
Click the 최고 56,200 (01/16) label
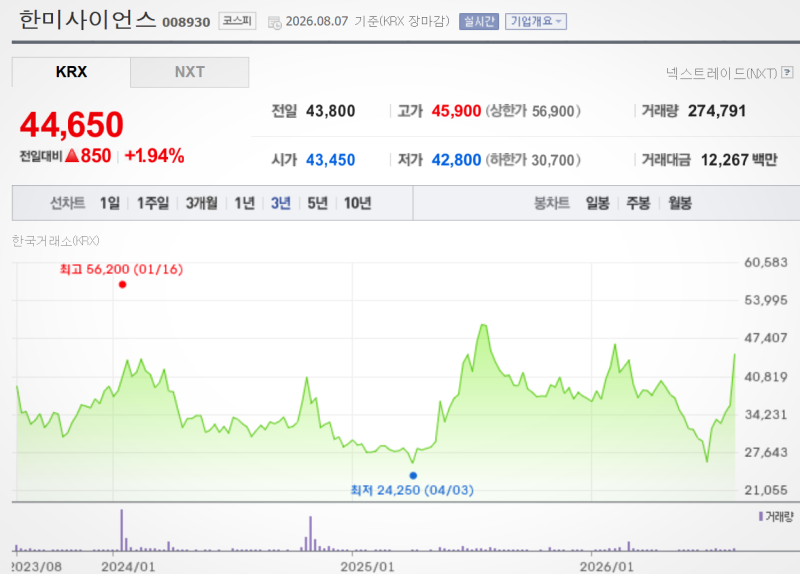(x=121, y=269)
